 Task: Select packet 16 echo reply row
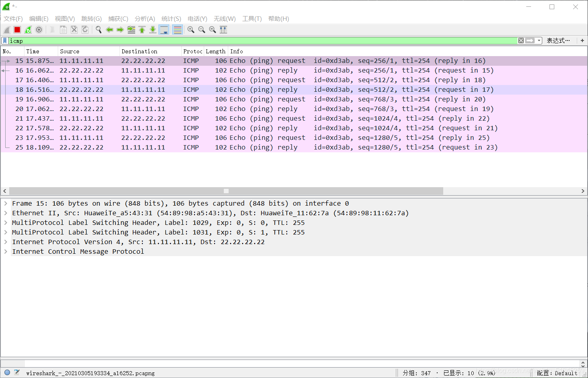click(294, 71)
